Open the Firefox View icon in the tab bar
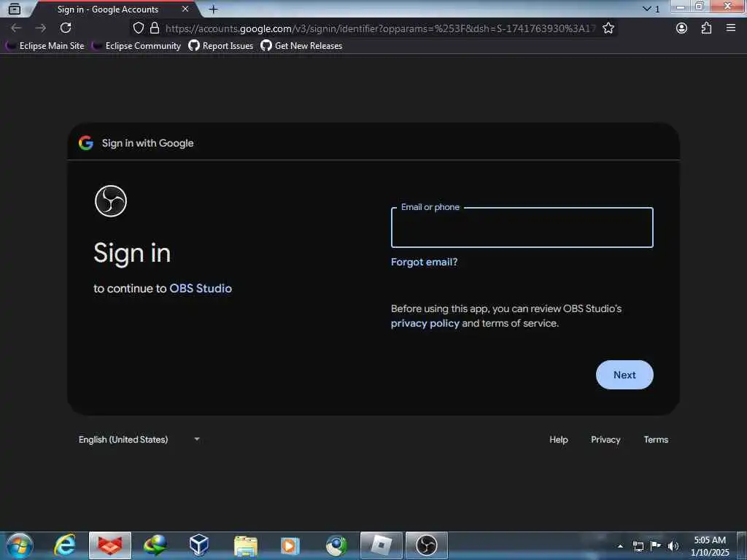Screen dimensions: 747x560 click(x=15, y=9)
